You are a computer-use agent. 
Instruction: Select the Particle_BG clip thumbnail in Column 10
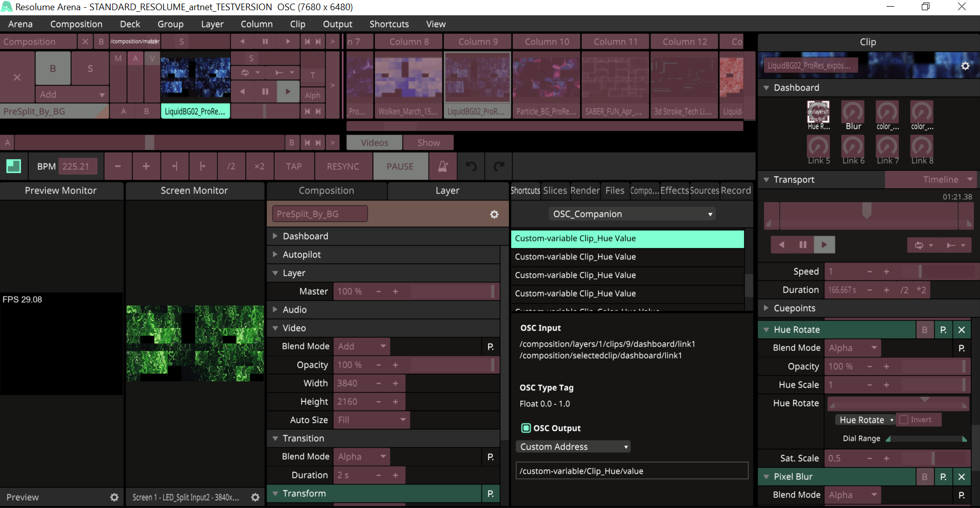(x=546, y=78)
